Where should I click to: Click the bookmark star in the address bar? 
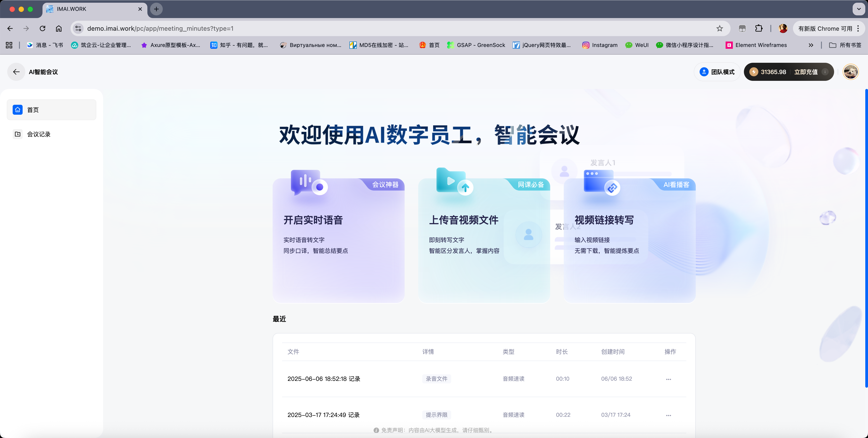pyautogui.click(x=720, y=28)
